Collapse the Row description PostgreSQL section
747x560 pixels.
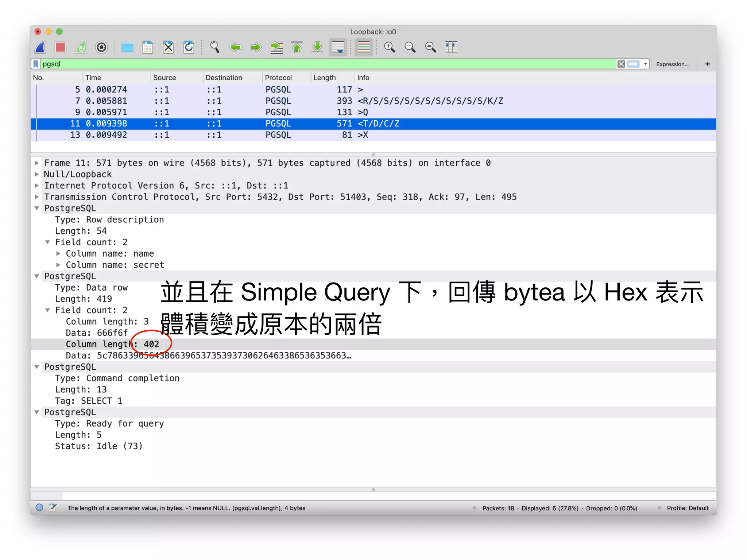pyautogui.click(x=36, y=208)
